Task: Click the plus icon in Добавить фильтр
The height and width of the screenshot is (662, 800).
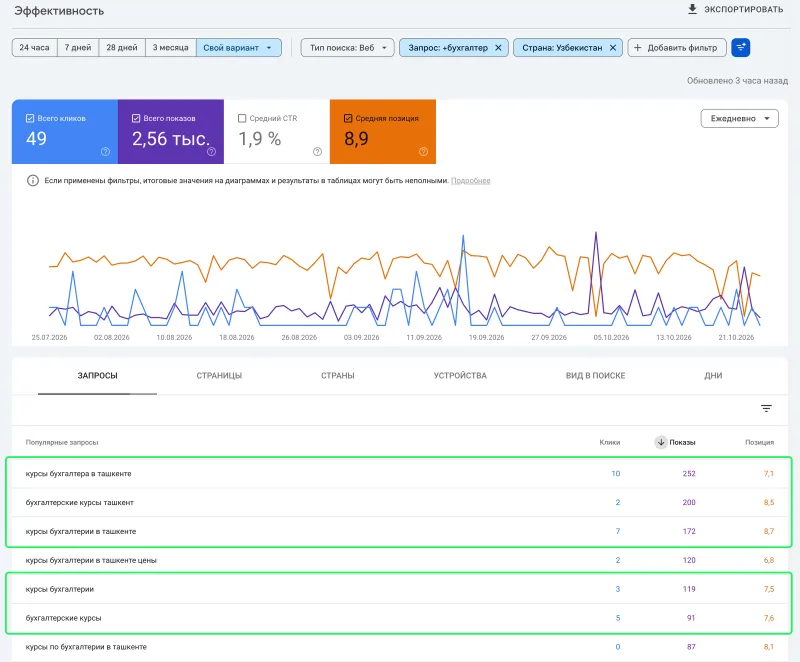Action: [637, 47]
